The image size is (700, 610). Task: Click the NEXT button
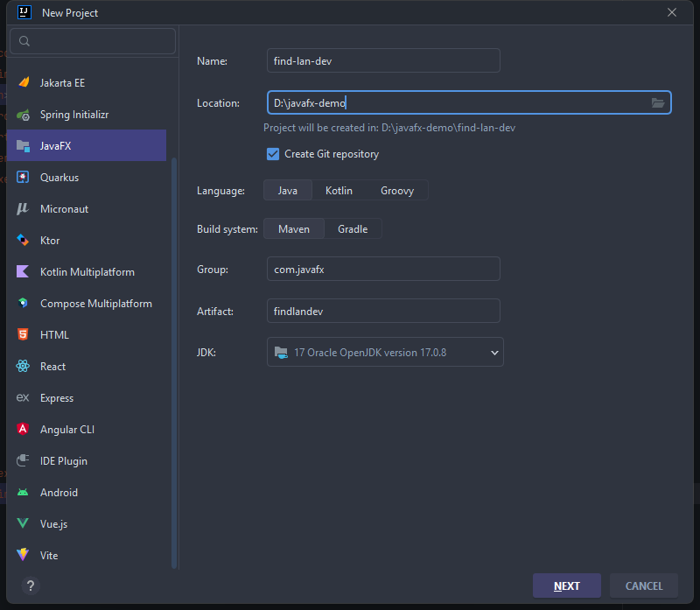coord(566,585)
